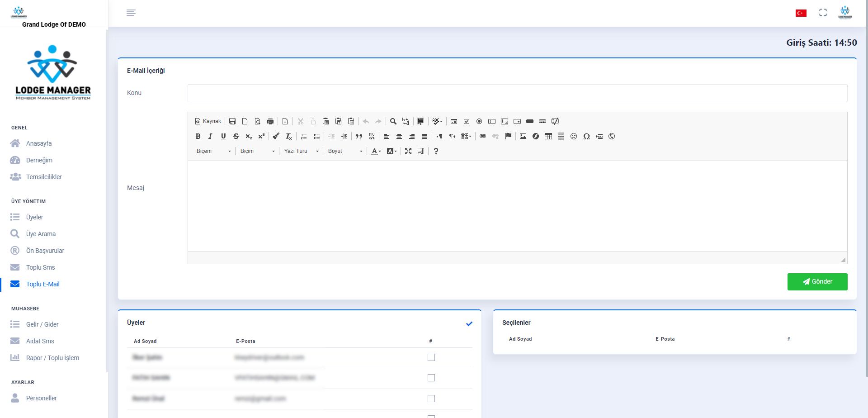
Task: Open Gelir / Gider accounting page
Action: pos(42,324)
